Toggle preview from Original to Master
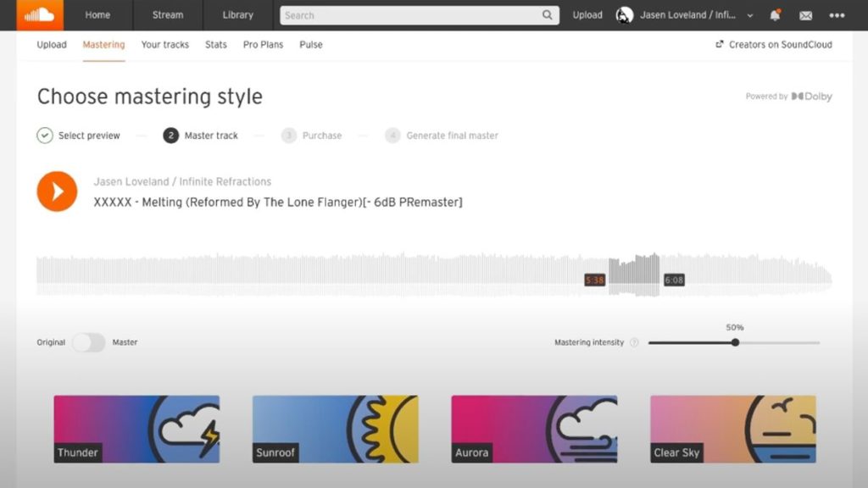Viewport: 868px width, 488px height. click(x=88, y=342)
